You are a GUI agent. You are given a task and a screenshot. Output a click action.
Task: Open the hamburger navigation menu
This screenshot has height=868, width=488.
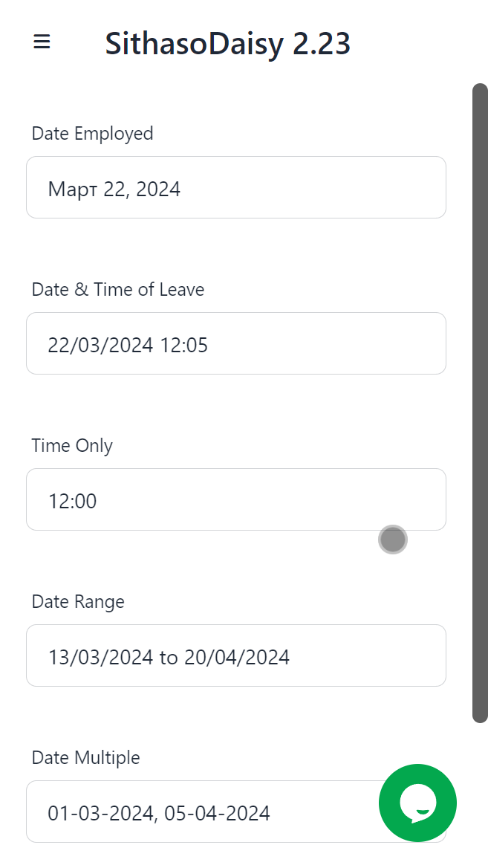42,42
